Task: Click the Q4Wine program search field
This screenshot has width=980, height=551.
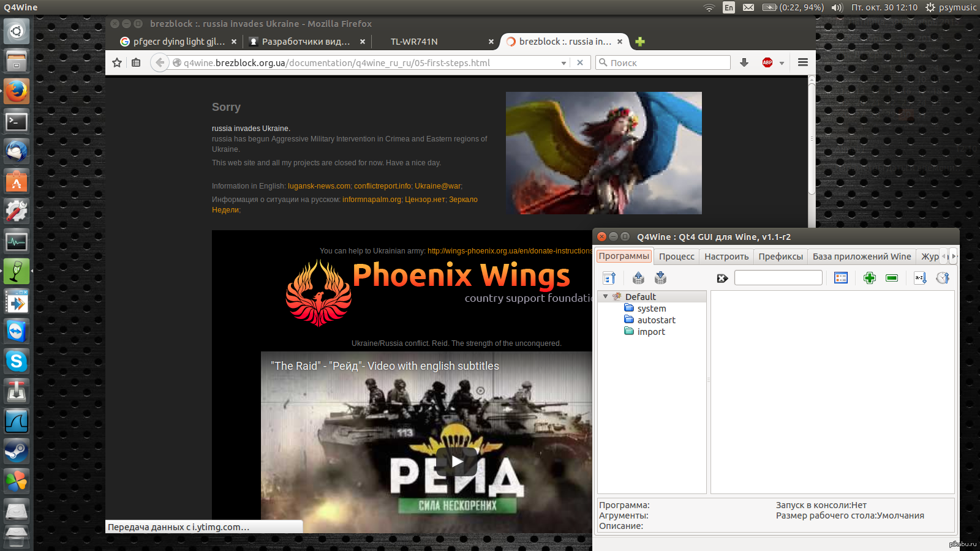Action: [778, 278]
